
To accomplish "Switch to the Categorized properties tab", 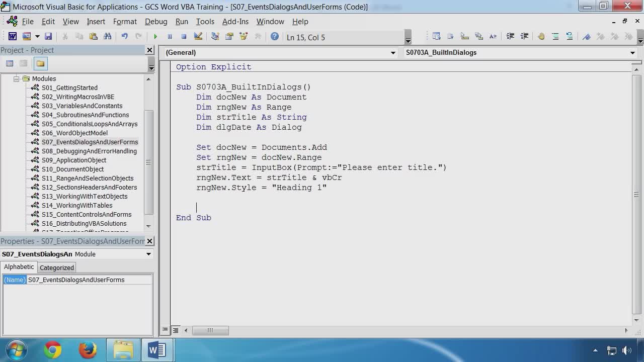I will [x=57, y=267].
